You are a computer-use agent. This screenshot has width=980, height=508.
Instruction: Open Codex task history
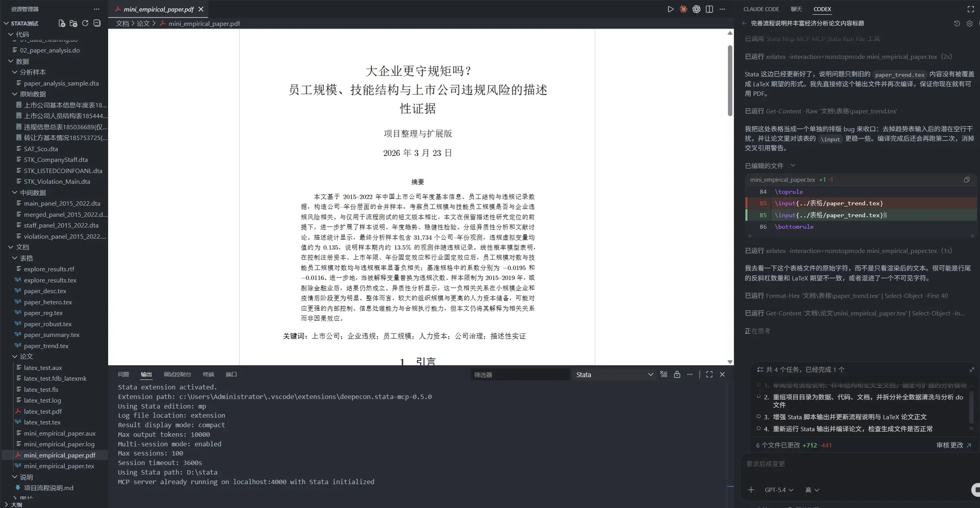click(x=957, y=23)
